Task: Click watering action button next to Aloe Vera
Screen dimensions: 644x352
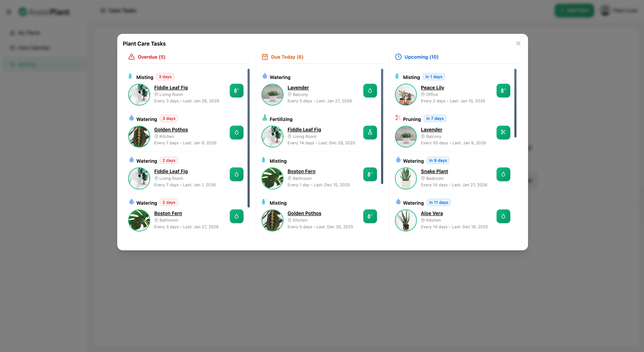Action: tap(503, 216)
